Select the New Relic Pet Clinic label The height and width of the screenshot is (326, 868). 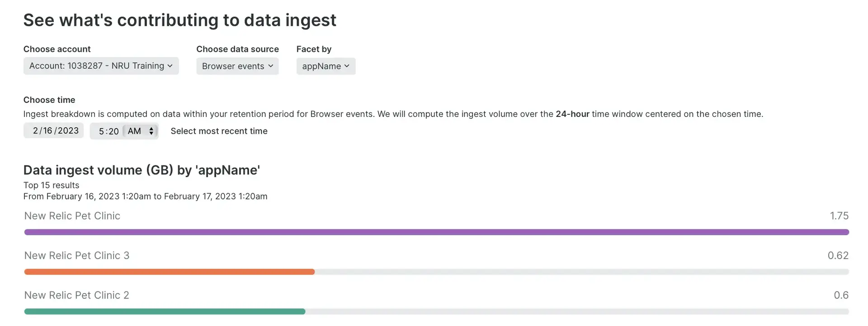point(72,216)
